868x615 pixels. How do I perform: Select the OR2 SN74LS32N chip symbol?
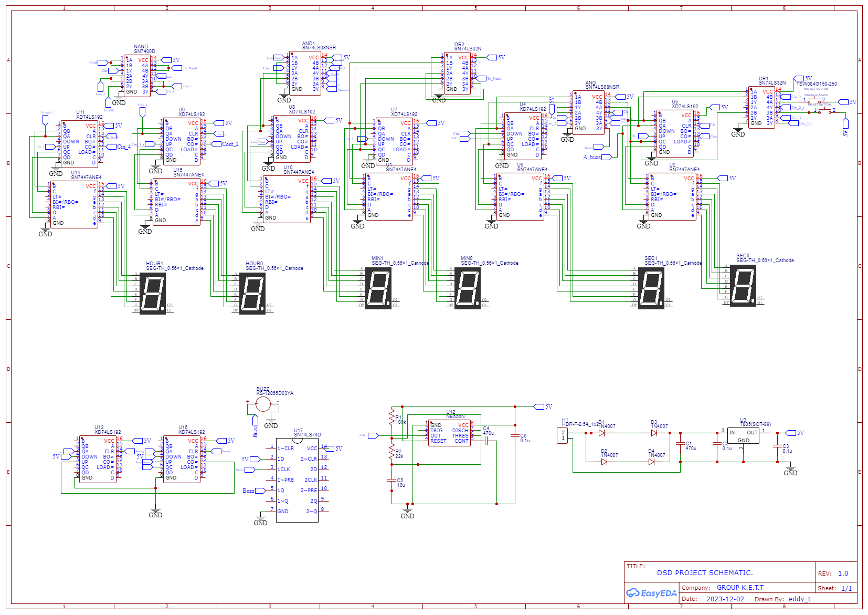[x=457, y=73]
